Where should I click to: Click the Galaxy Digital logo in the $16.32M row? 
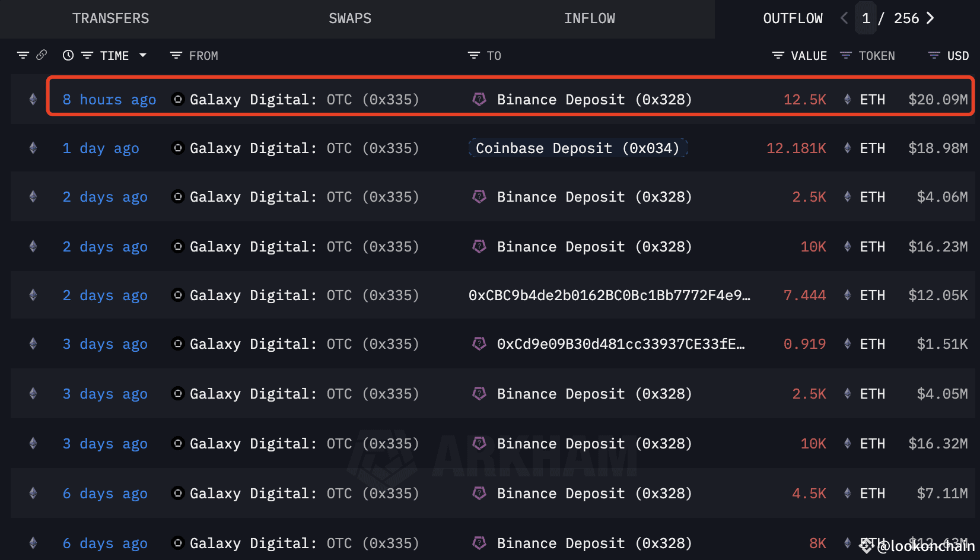click(x=177, y=443)
